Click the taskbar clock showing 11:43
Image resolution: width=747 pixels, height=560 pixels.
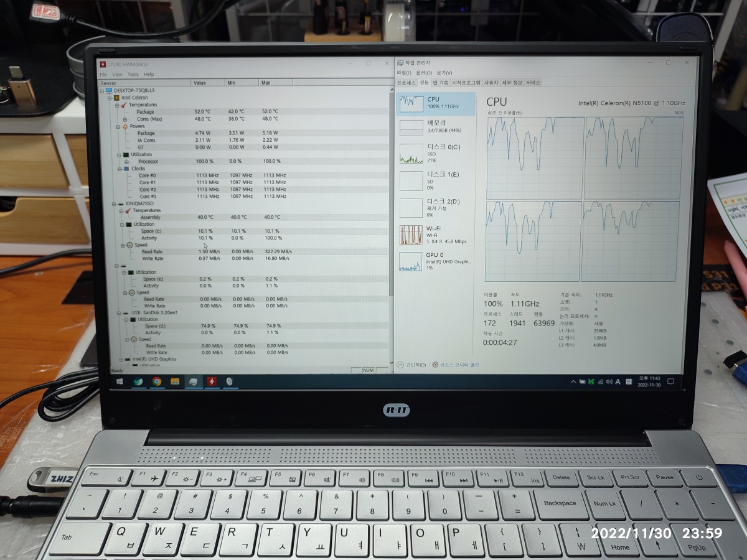click(x=649, y=381)
